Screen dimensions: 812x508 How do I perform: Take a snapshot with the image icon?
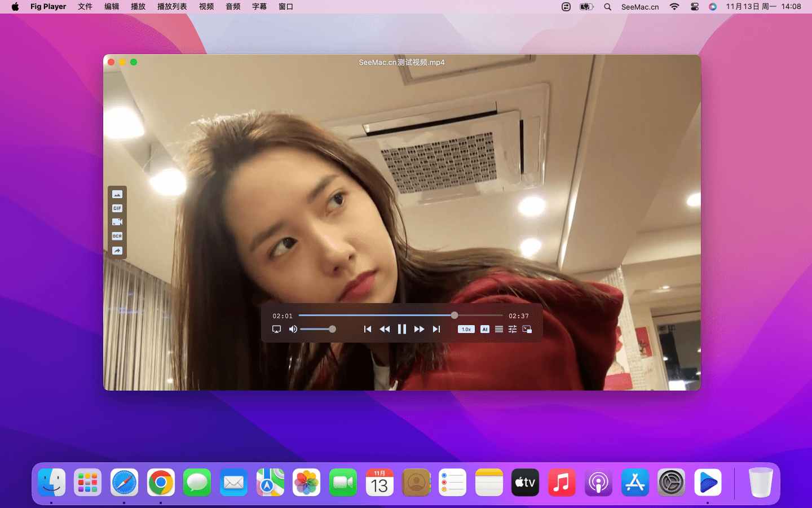pyautogui.click(x=117, y=194)
